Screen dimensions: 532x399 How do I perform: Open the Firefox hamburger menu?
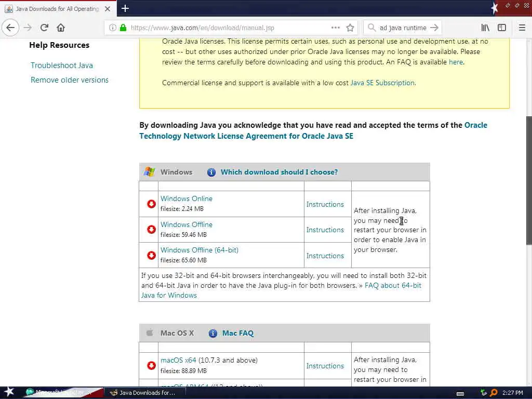click(x=522, y=28)
